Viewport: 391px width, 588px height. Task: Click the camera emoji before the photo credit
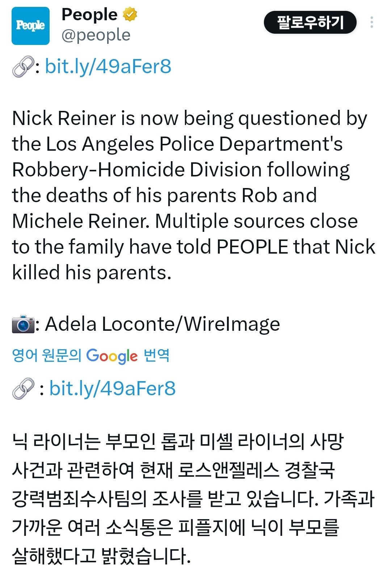point(23,324)
